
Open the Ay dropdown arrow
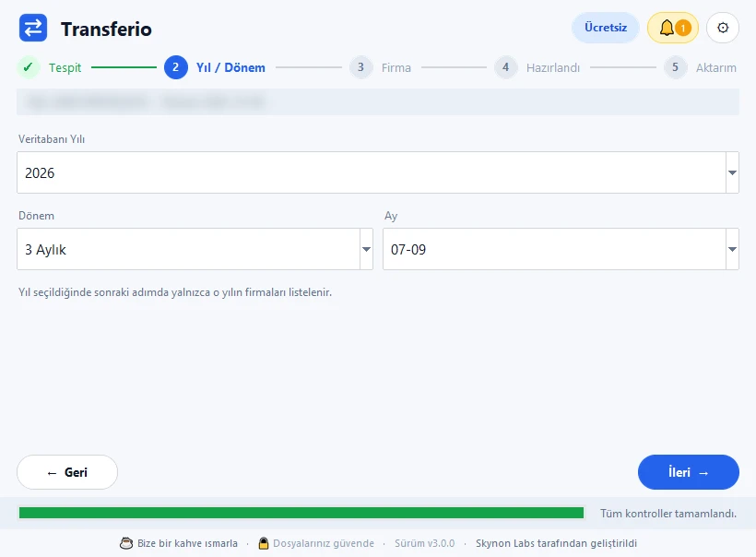coord(732,249)
